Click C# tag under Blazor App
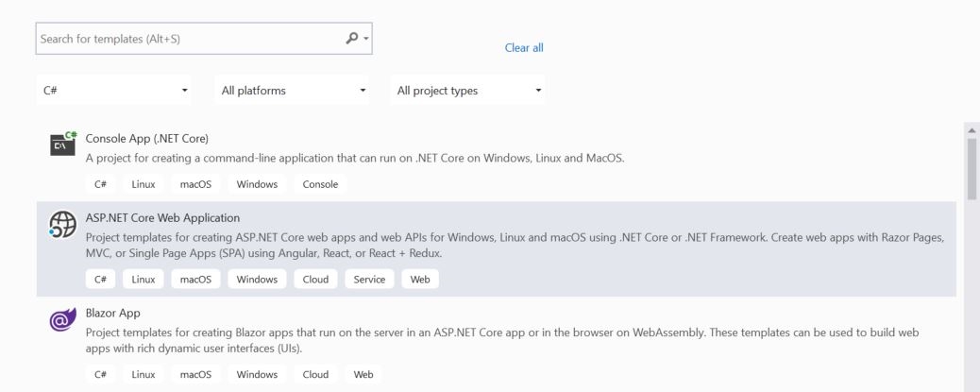 coord(101,374)
